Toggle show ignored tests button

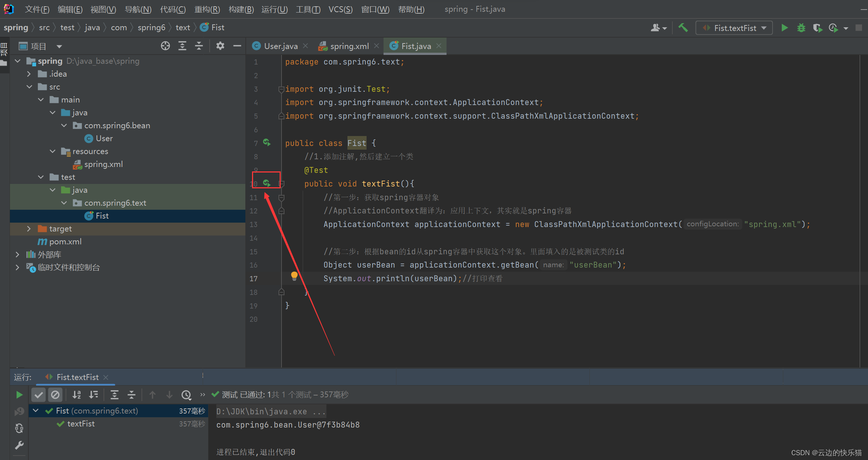pos(55,395)
